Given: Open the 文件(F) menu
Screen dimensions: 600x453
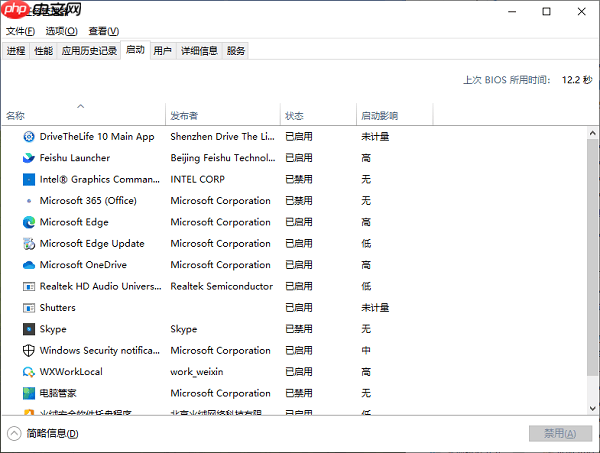Looking at the screenshot, I should pyautogui.click(x=20, y=31).
